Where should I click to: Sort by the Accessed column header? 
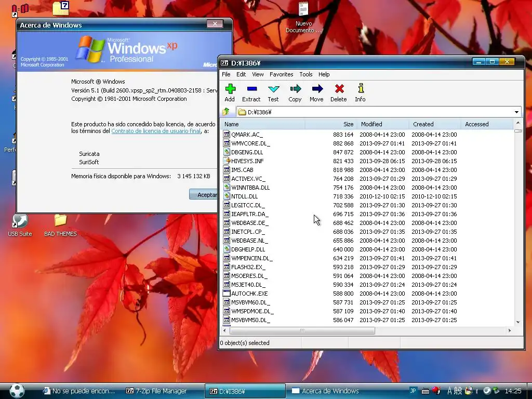click(x=487, y=124)
